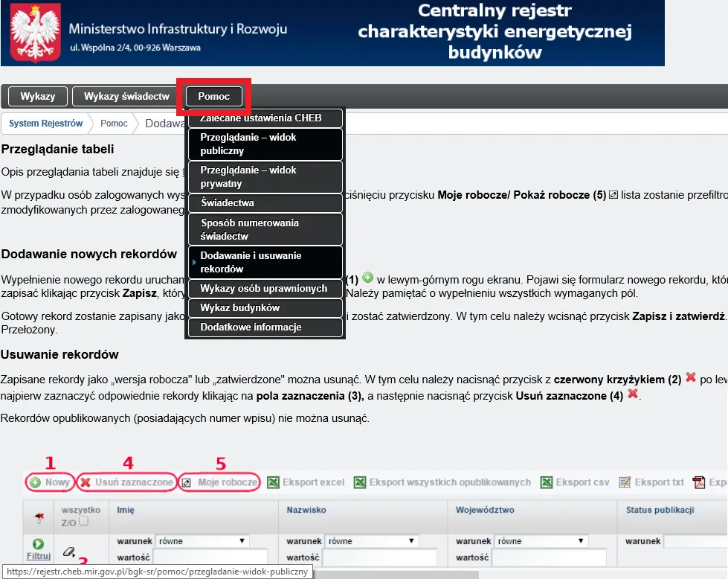Click the red X Usuń zaznaczone icon
This screenshot has width=728, height=579.
coord(86,482)
